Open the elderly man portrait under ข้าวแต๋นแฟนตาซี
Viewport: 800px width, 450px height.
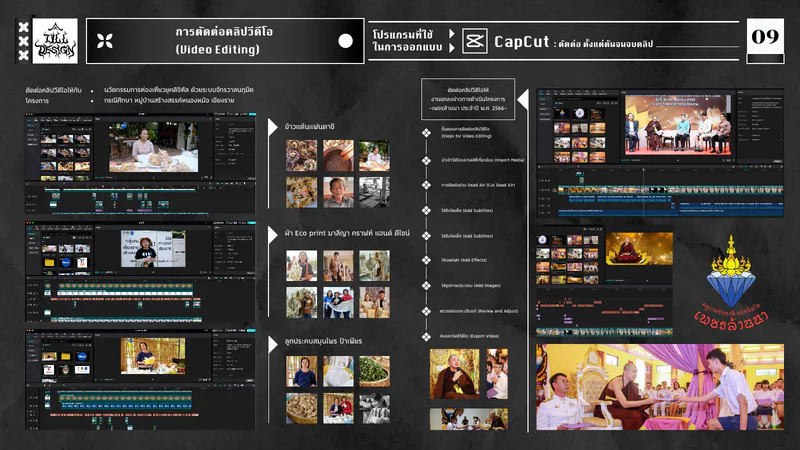338,192
